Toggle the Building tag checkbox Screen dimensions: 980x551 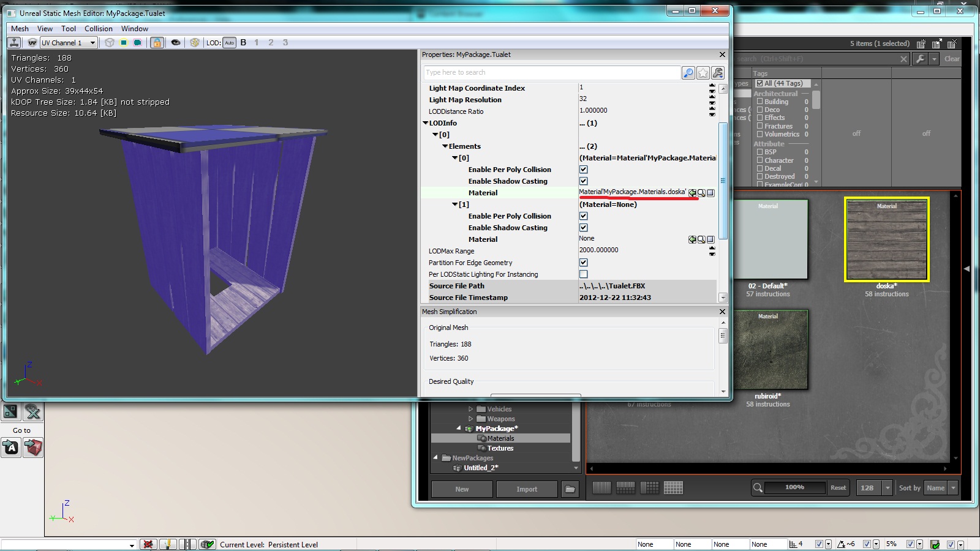(x=759, y=102)
